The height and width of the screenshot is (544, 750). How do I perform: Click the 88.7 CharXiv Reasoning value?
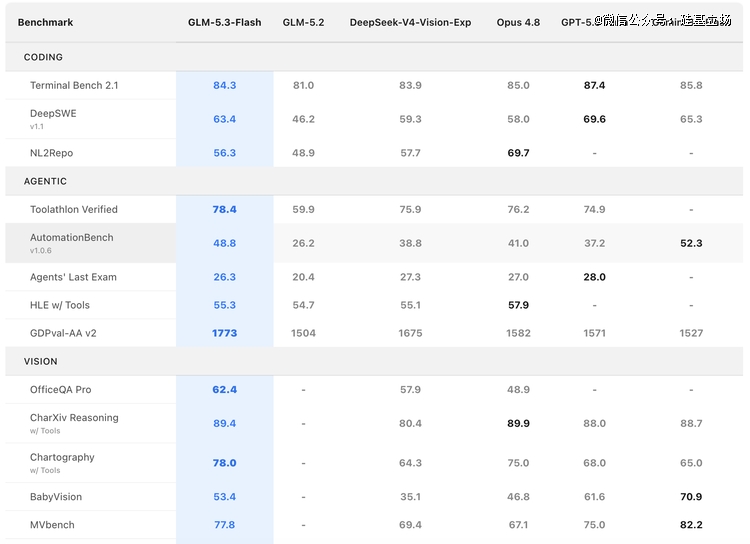(x=691, y=423)
